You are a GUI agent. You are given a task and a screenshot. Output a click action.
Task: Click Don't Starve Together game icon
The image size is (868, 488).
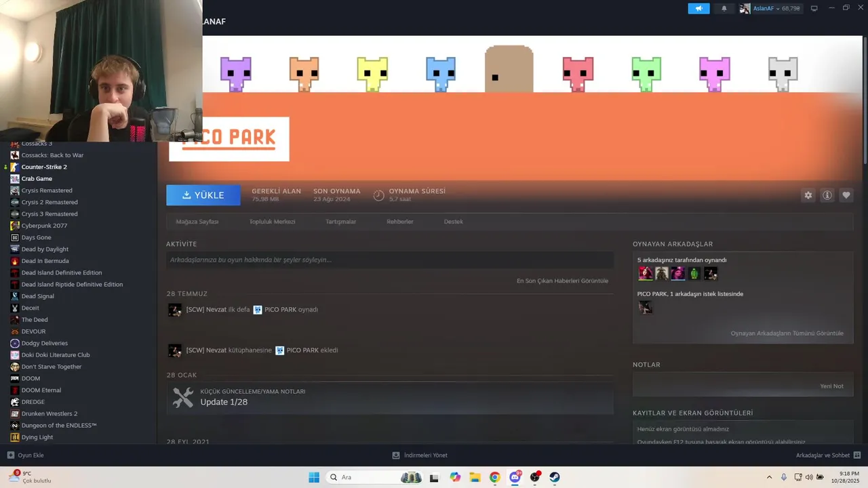click(15, 367)
